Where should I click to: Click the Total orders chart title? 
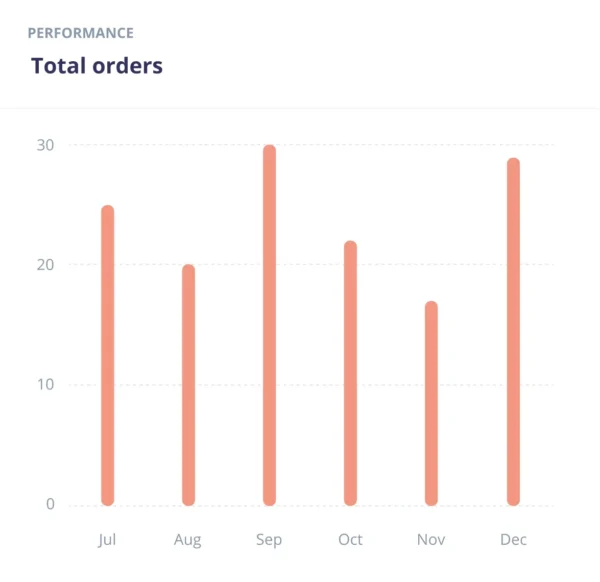click(96, 66)
